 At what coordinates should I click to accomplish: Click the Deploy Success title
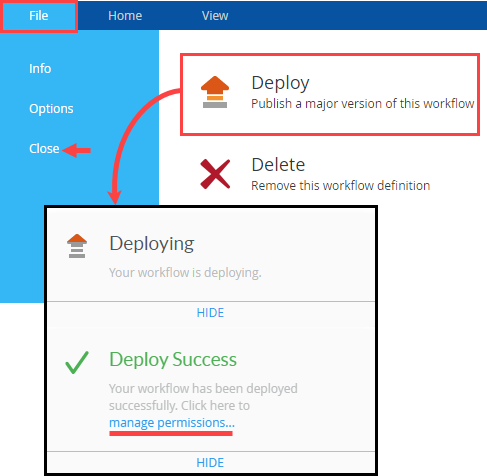click(x=173, y=360)
